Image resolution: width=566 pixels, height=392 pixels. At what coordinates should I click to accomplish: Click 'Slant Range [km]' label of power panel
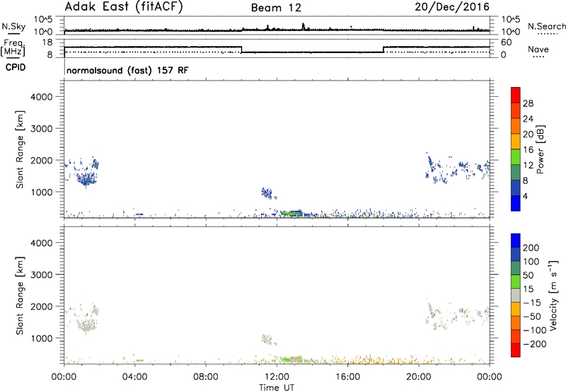[20, 149]
